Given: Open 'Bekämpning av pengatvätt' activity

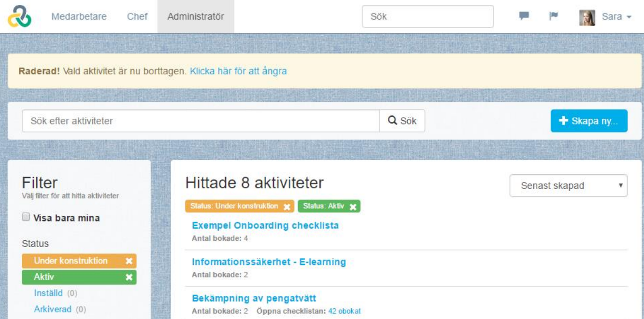Looking at the screenshot, I should coord(254,298).
